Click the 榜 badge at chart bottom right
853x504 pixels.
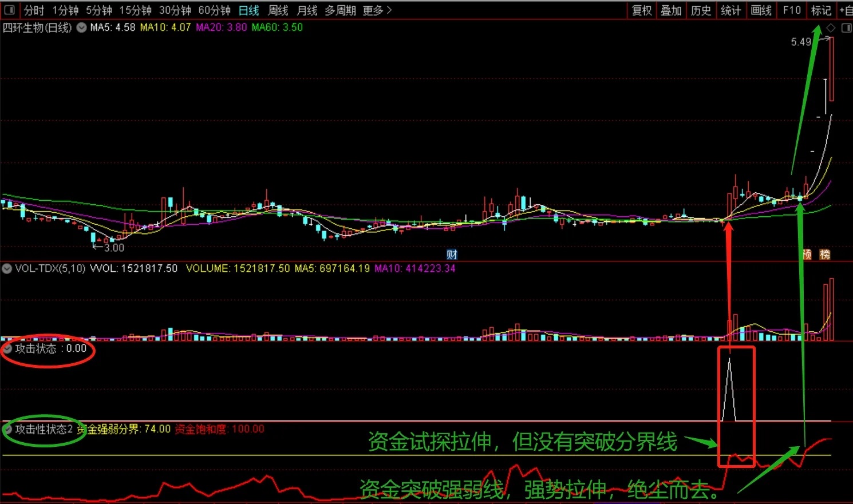click(x=825, y=255)
